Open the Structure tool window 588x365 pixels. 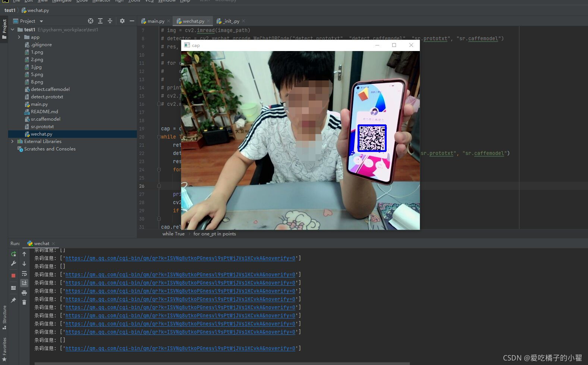pos(4,317)
